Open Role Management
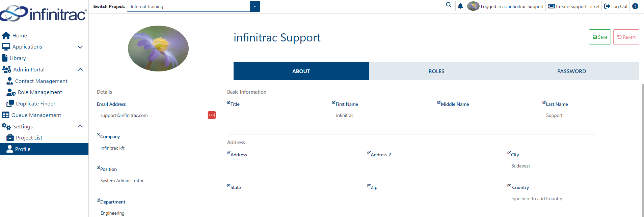 click(x=44, y=92)
